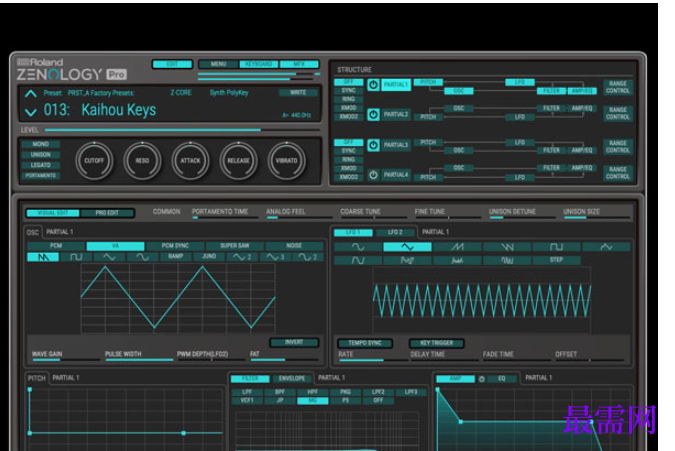Screen dimensions: 675x451
Task: Switch to the LFO 2 tab
Action: coord(395,232)
